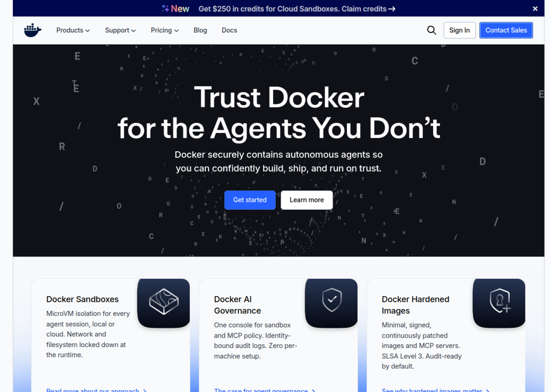Click the Hardened Images shield lock icon
Image resolution: width=550 pixels, height=392 pixels.
point(500,300)
